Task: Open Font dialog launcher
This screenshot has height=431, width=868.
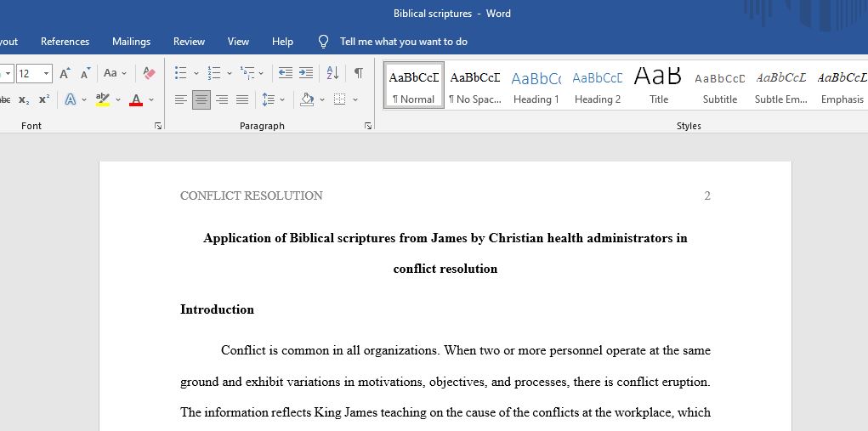Action: coord(158,126)
